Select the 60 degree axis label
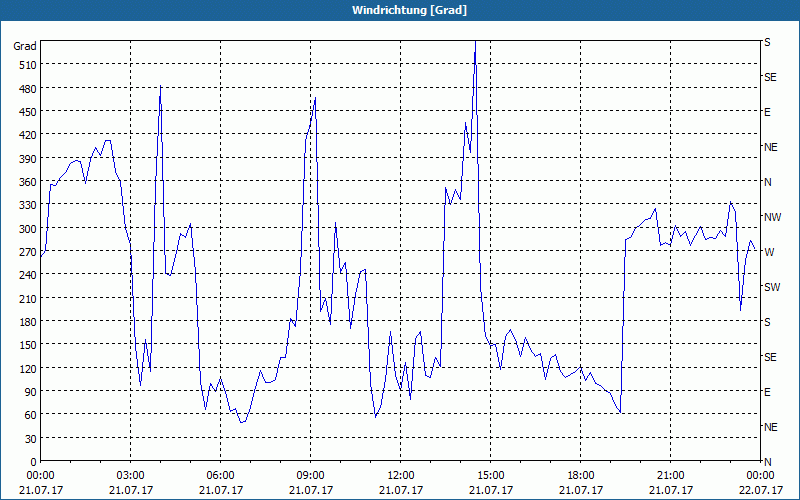 [x=31, y=416]
